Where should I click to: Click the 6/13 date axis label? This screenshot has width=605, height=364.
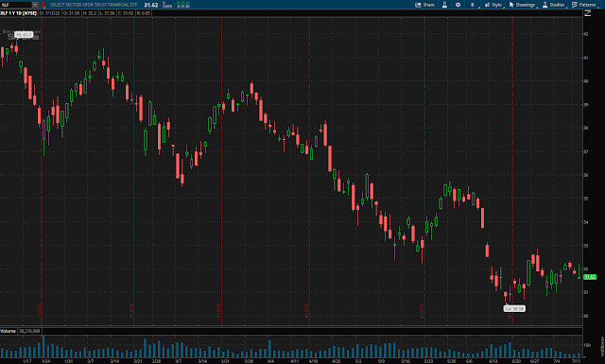click(493, 361)
